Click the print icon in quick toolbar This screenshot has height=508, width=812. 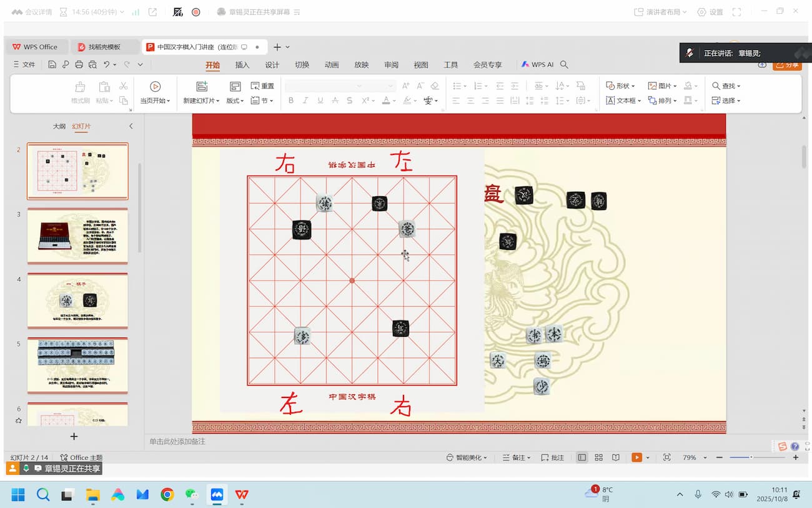click(x=79, y=64)
